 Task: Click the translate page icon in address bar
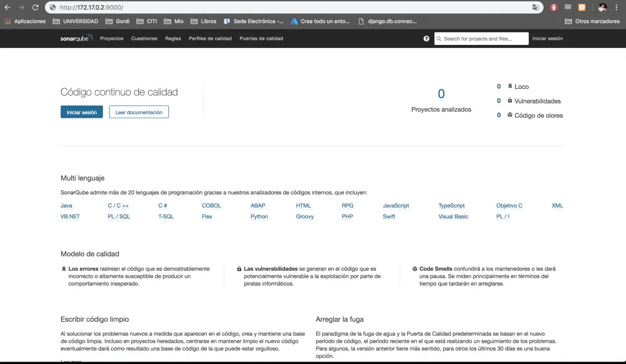click(x=536, y=7)
